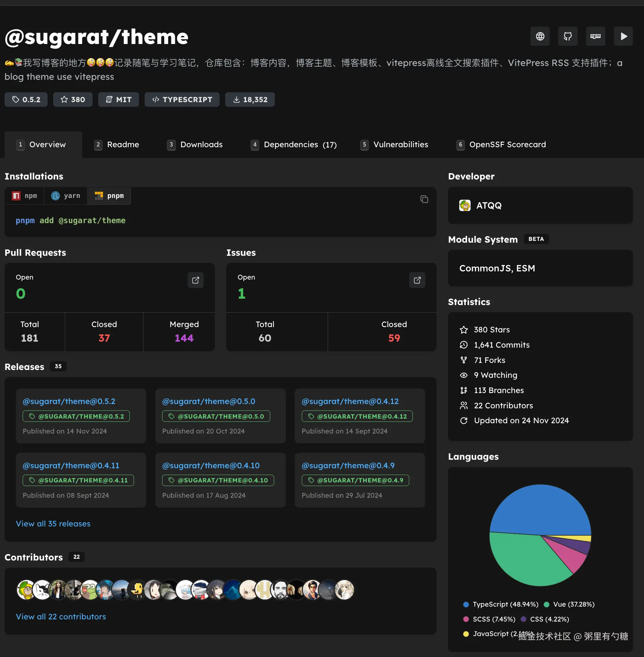This screenshot has height=657, width=644.
Task: Click the ATQQ developer name
Action: tap(489, 205)
